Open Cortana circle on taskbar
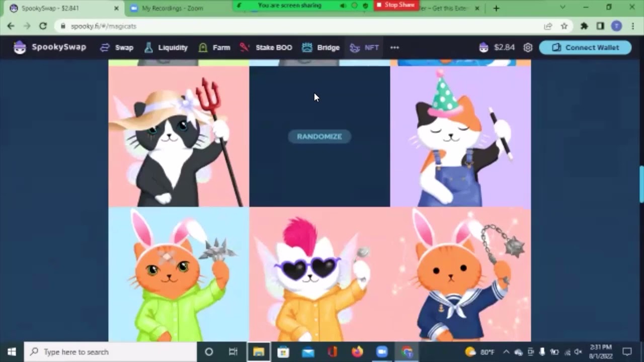This screenshot has height=362, width=644. point(209,352)
